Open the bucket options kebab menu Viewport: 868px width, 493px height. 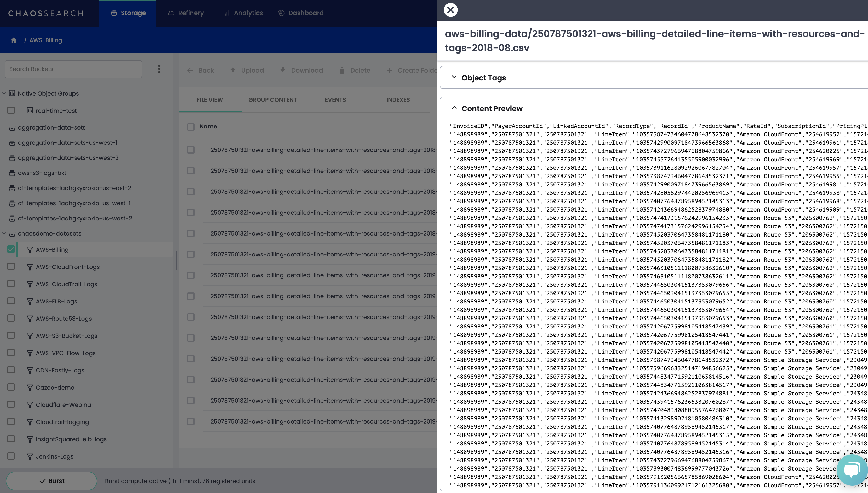coord(159,69)
